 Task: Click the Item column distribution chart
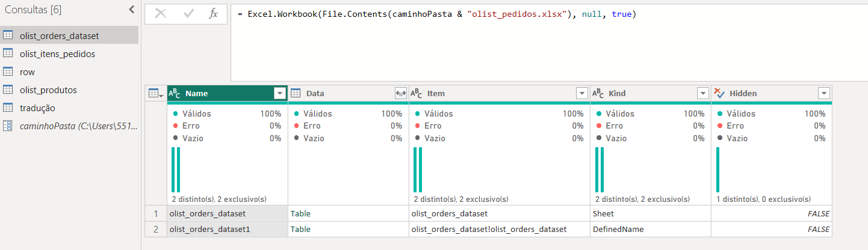pos(418,169)
